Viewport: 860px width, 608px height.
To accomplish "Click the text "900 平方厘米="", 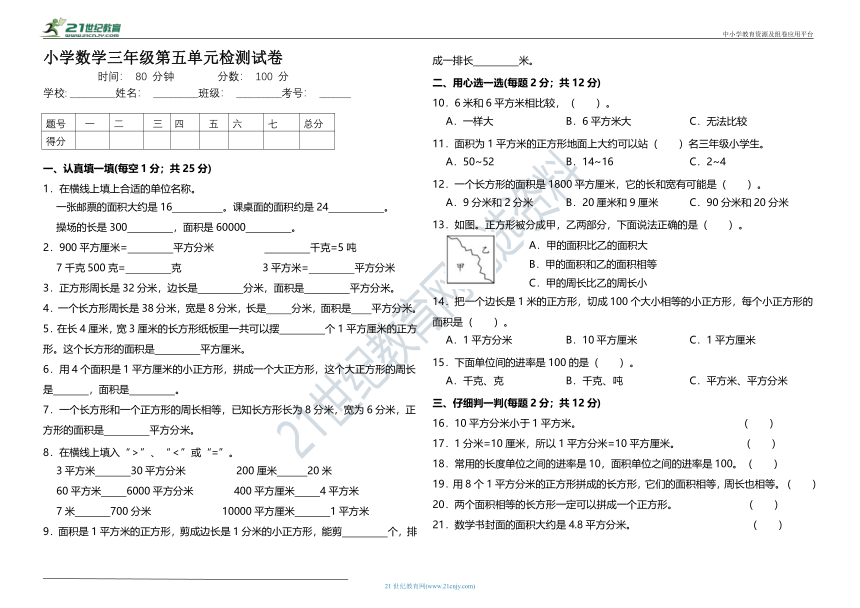I will [x=93, y=248].
